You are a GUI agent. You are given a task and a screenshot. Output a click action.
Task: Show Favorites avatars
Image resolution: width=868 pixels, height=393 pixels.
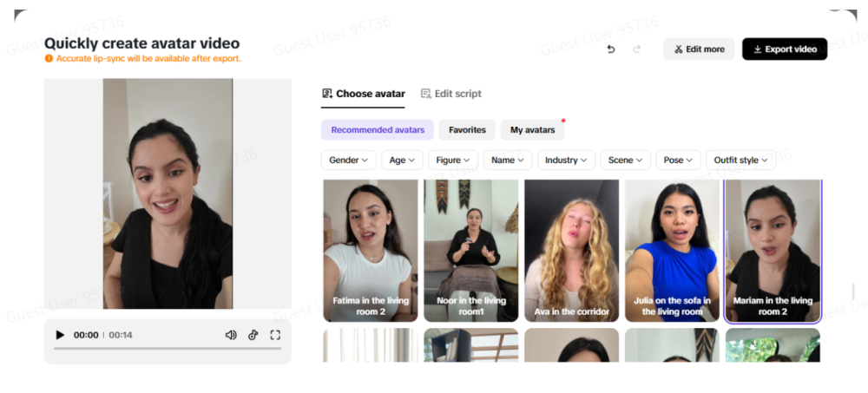point(467,130)
